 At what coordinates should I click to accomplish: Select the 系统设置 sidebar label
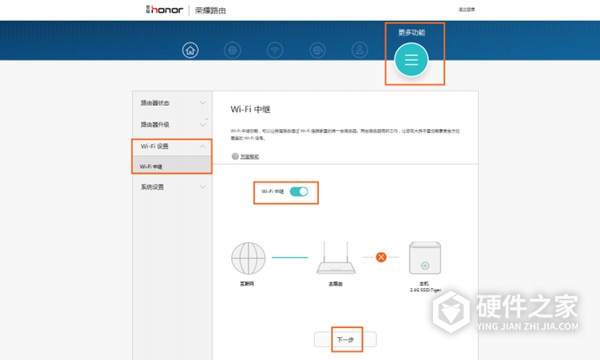[152, 187]
